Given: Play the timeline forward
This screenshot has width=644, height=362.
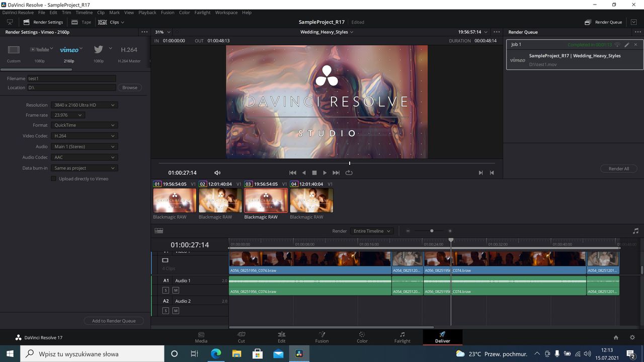Looking at the screenshot, I should click(x=325, y=172).
